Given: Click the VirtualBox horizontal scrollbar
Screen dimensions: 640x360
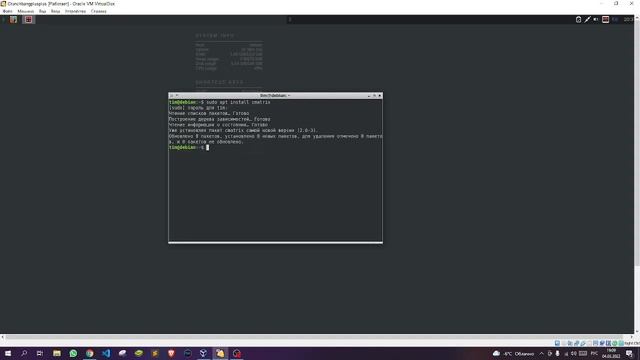Looking at the screenshot, I should pyautogui.click(x=314, y=337).
